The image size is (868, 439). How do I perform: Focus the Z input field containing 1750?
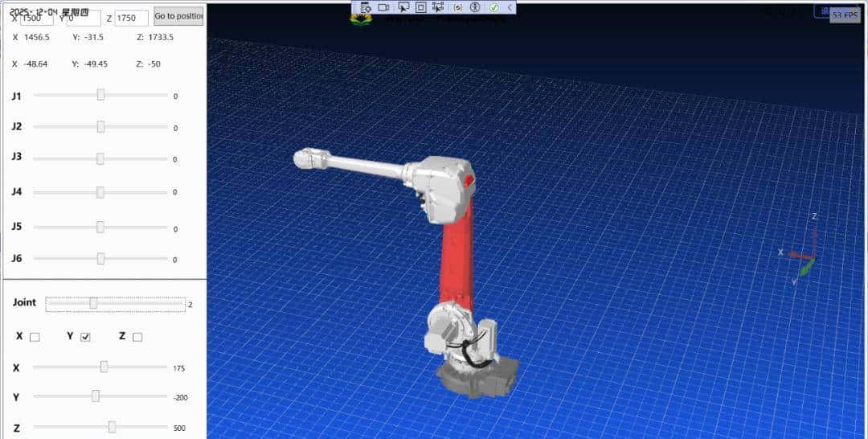click(x=131, y=18)
